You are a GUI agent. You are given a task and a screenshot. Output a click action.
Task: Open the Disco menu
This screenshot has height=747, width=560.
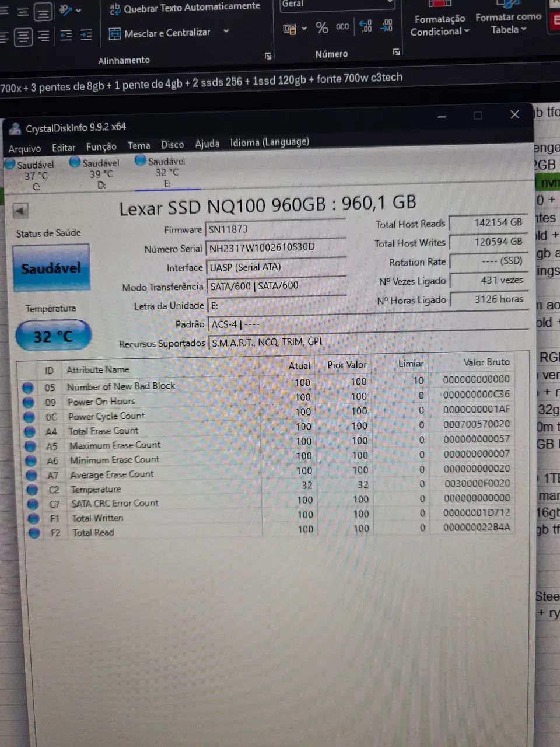pyautogui.click(x=173, y=145)
